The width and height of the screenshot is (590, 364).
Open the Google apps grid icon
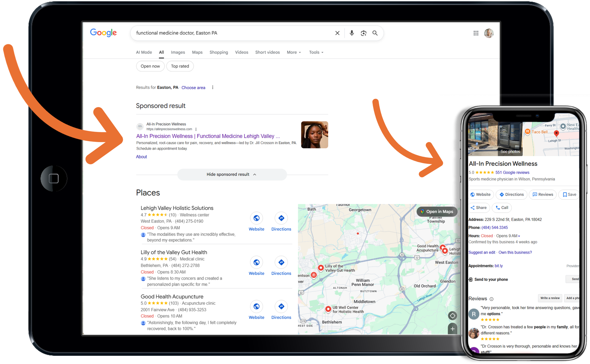click(476, 33)
